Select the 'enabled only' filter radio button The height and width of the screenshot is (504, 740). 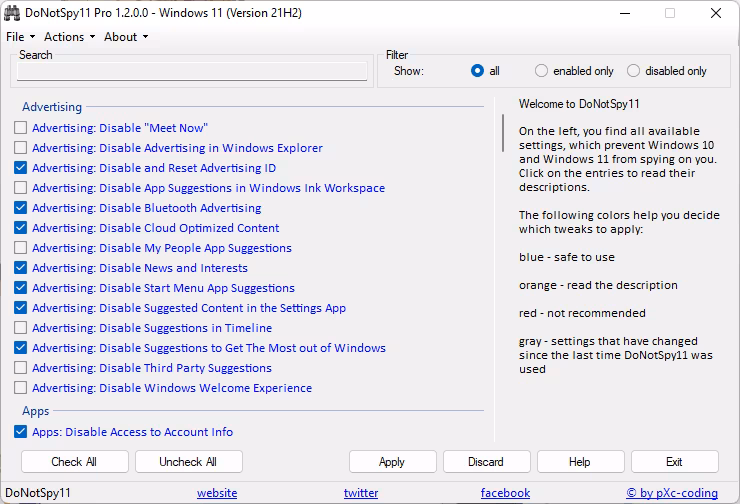[x=542, y=71]
